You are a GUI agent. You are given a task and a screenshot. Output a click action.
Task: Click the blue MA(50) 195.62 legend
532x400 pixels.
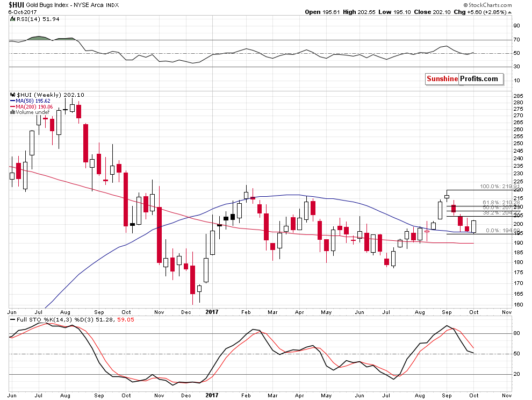(33, 101)
